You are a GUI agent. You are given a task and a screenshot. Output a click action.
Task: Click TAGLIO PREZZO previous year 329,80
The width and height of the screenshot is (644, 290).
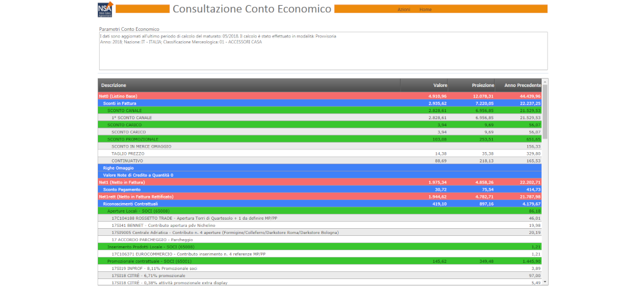[534, 153]
